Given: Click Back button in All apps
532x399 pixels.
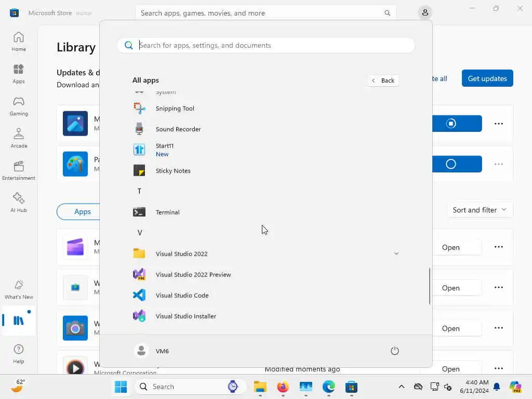Looking at the screenshot, I should pos(383,81).
